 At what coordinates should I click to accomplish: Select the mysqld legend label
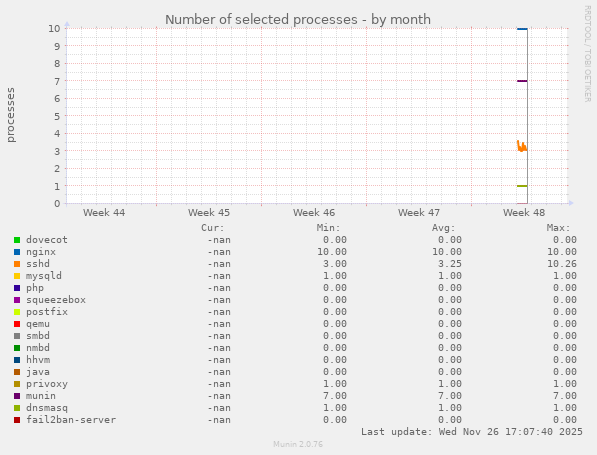point(44,276)
